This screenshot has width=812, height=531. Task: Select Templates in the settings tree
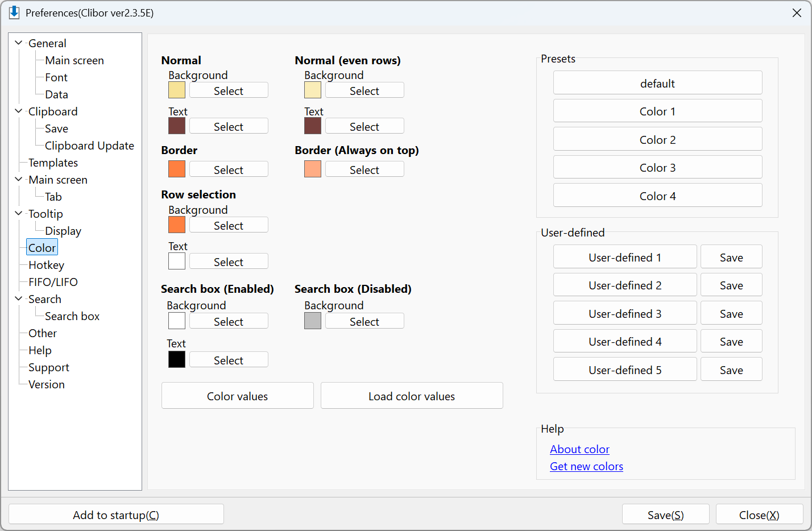[53, 163]
